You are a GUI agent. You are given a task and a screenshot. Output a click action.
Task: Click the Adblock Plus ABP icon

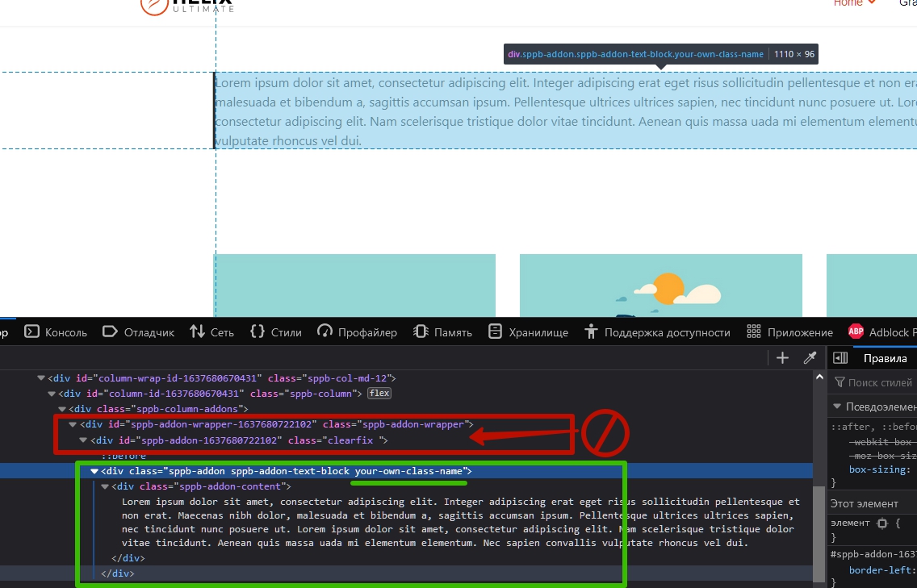856,332
